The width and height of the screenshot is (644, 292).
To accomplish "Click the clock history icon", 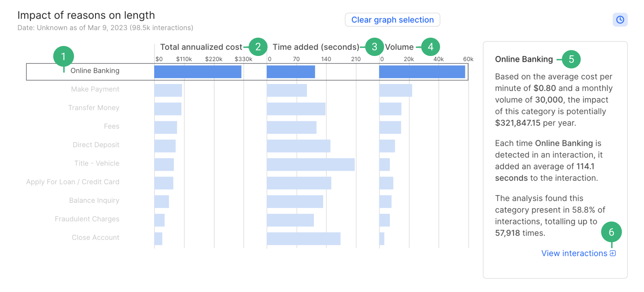I will tap(620, 20).
